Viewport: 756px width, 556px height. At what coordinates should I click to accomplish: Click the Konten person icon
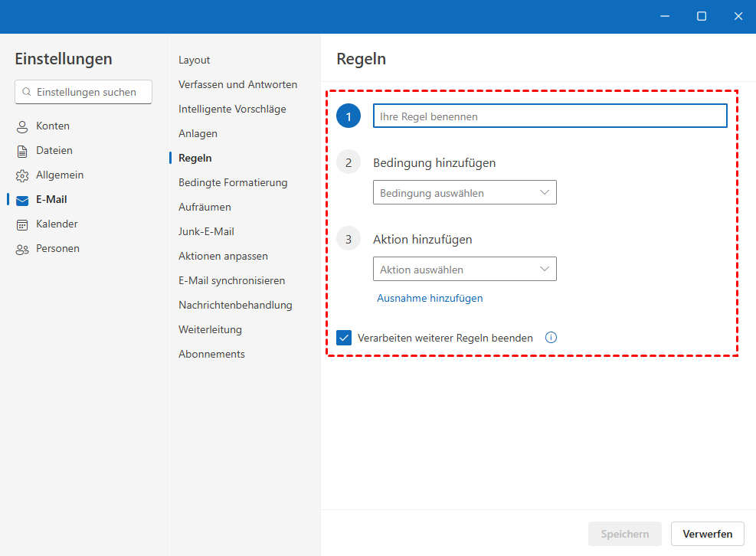(22, 126)
